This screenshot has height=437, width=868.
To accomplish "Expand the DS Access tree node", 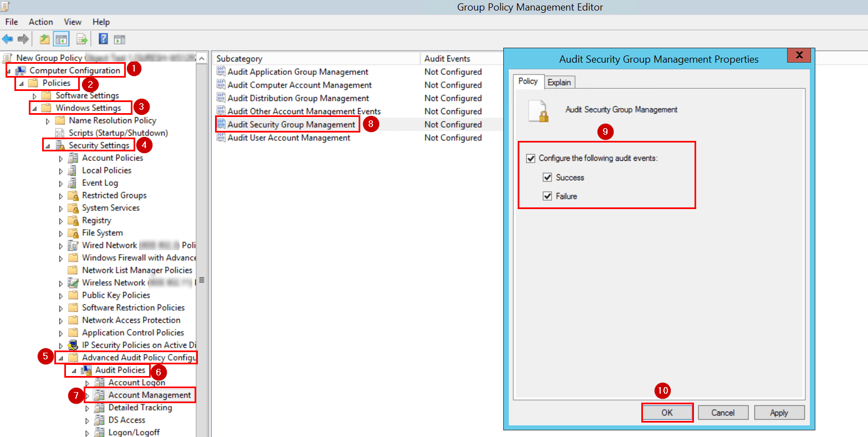I will point(87,420).
